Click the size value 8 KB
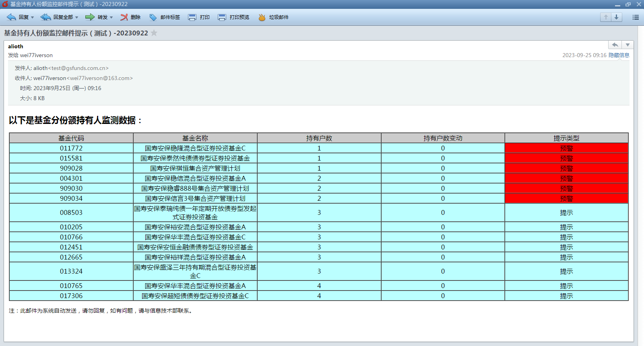 pyautogui.click(x=39, y=98)
